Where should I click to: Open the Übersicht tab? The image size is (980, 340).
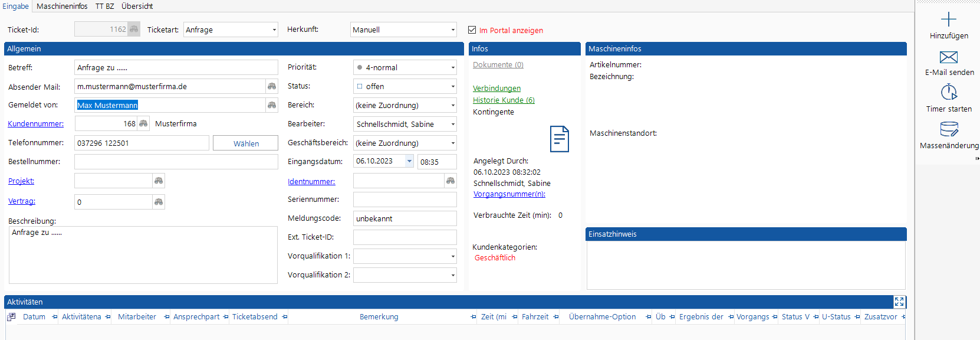click(137, 6)
